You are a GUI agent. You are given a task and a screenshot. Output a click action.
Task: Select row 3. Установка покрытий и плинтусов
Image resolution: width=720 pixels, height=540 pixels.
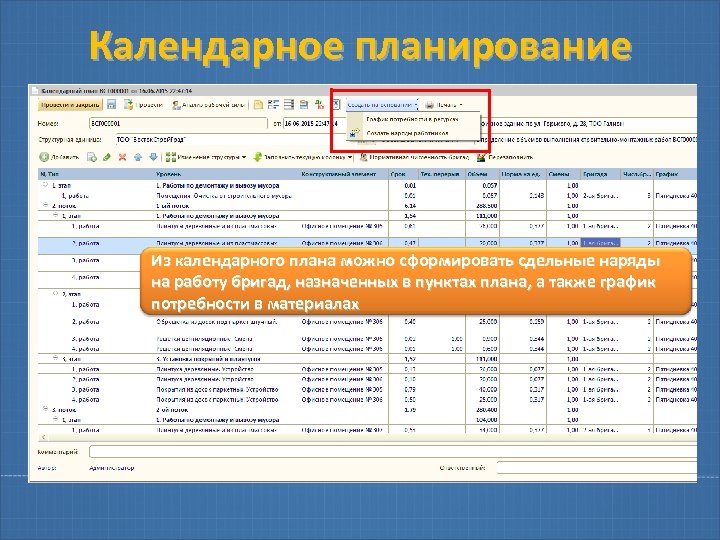[x=367, y=359]
